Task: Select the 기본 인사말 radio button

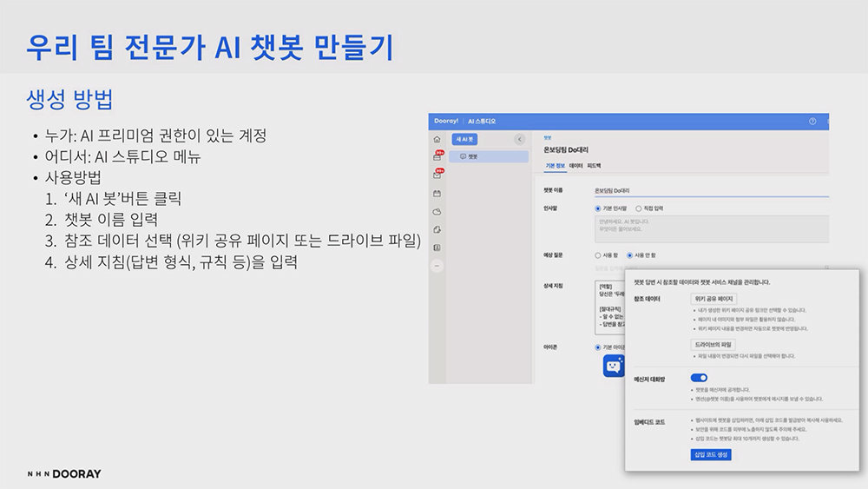Action: pyautogui.click(x=598, y=208)
